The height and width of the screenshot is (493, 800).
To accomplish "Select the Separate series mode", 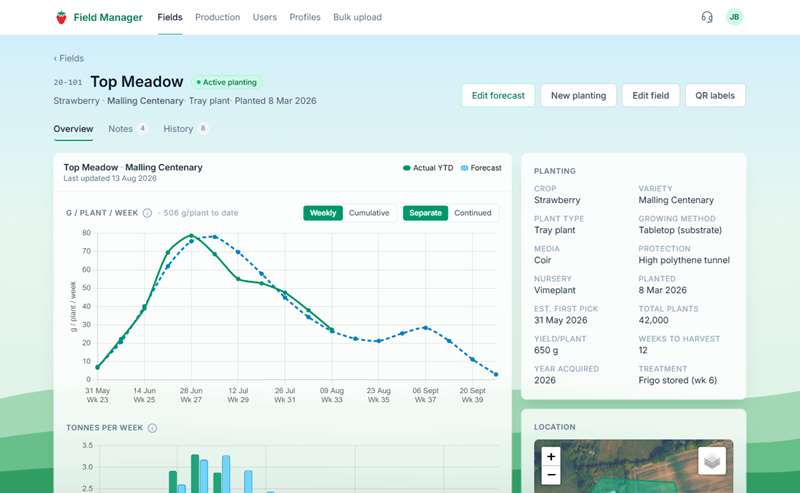I will 425,213.
